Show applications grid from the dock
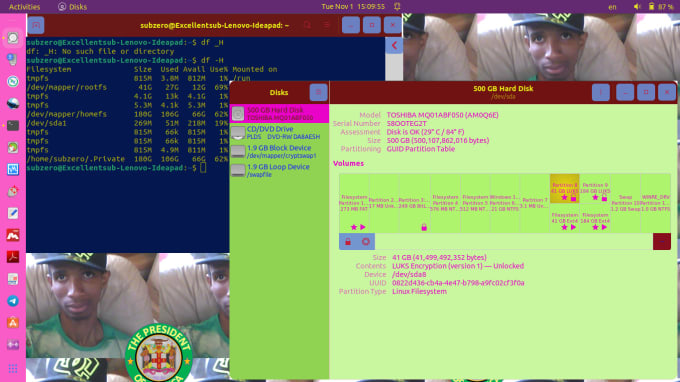This screenshot has height=382, width=680. click(13, 369)
